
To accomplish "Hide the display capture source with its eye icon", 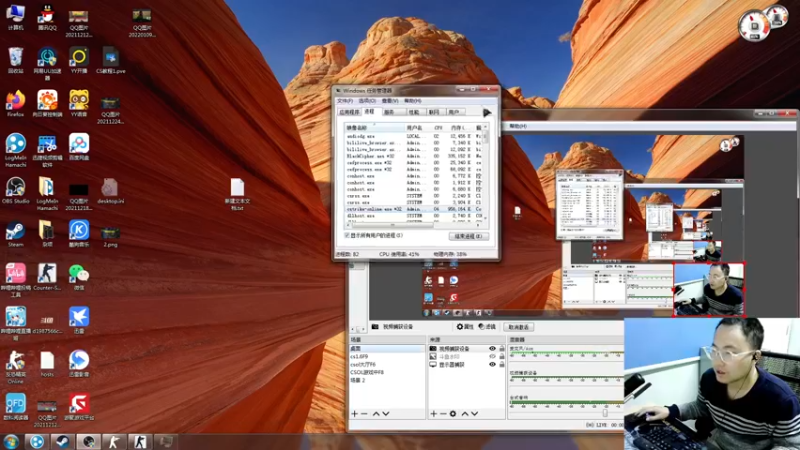I will click(492, 365).
